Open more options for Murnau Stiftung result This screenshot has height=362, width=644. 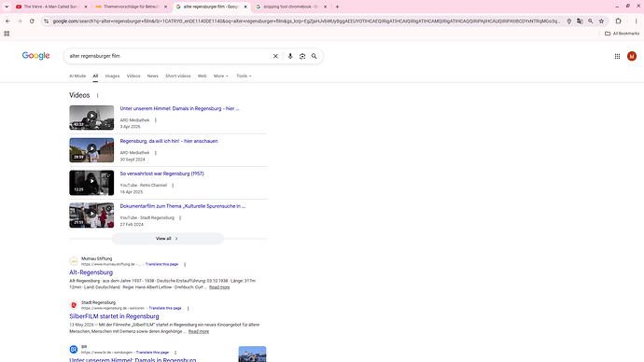(185, 264)
